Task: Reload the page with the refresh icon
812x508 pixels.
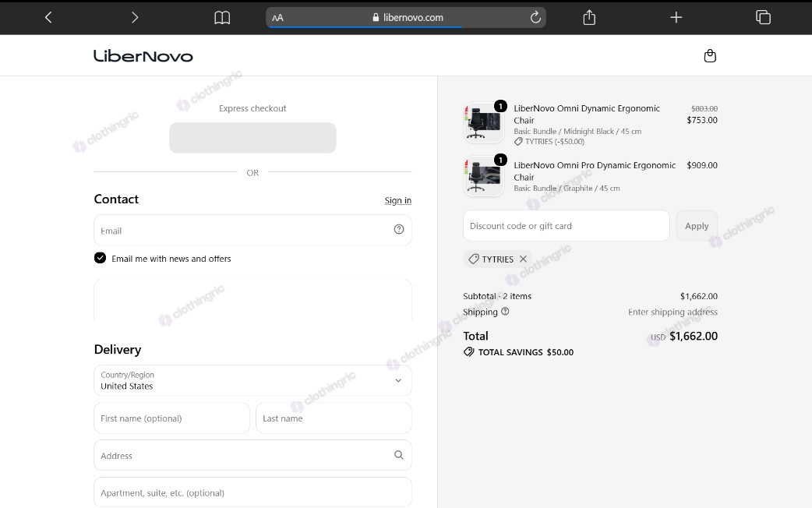Action: (x=535, y=17)
